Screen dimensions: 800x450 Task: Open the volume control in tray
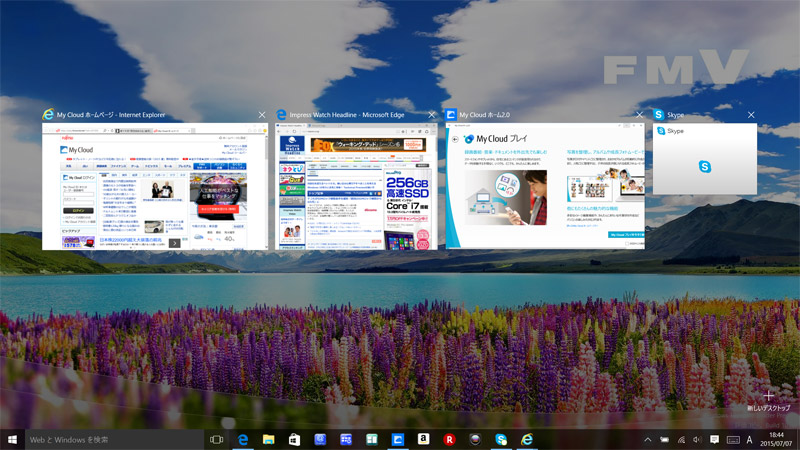pyautogui.click(x=697, y=439)
